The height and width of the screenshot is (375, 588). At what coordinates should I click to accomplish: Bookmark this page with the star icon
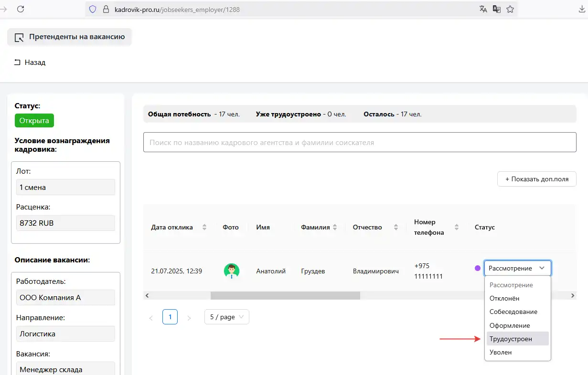(x=510, y=9)
